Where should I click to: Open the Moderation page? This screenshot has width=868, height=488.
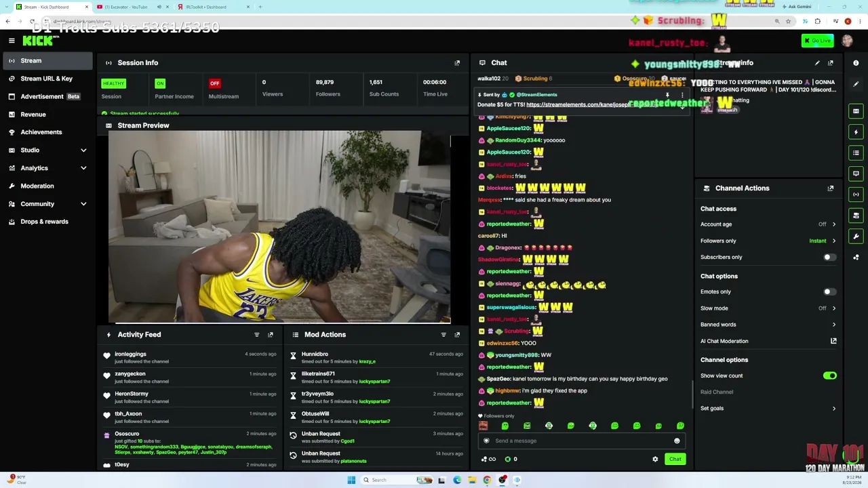[46, 186]
